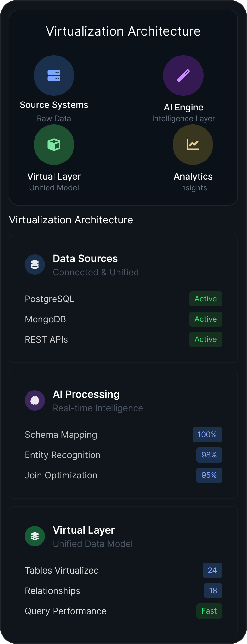
Task: Click the Entity Recognition row label
Action: click(x=63, y=455)
